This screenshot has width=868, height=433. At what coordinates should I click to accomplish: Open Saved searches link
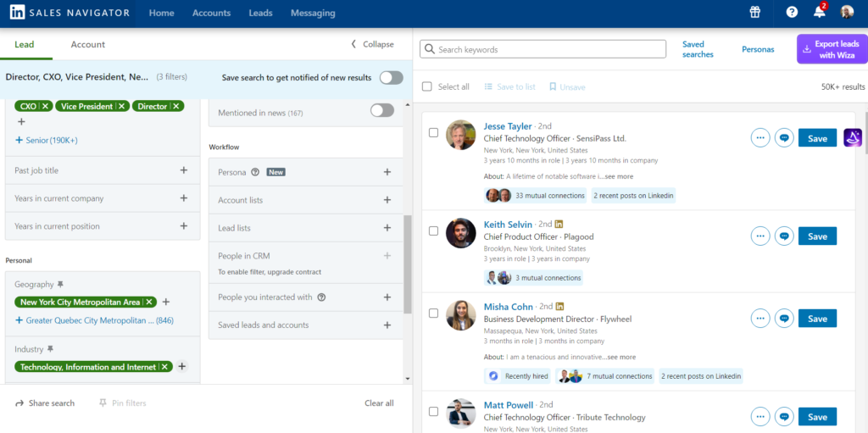(698, 49)
